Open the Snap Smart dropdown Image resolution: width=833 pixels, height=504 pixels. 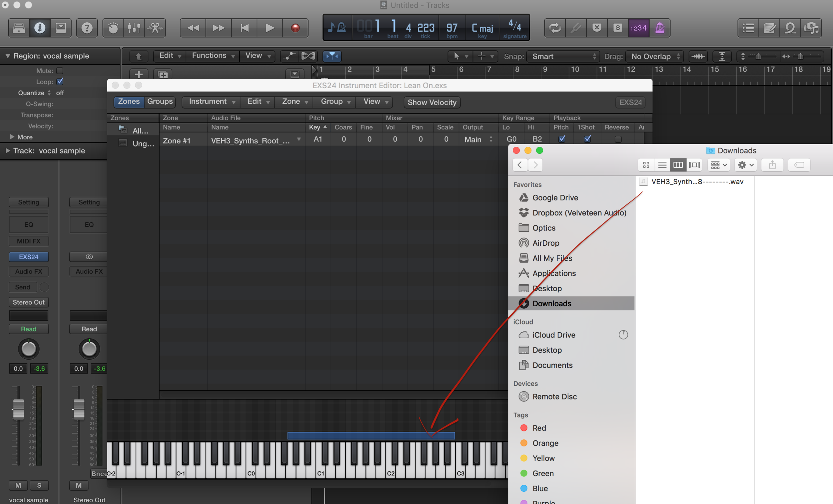pyautogui.click(x=563, y=56)
